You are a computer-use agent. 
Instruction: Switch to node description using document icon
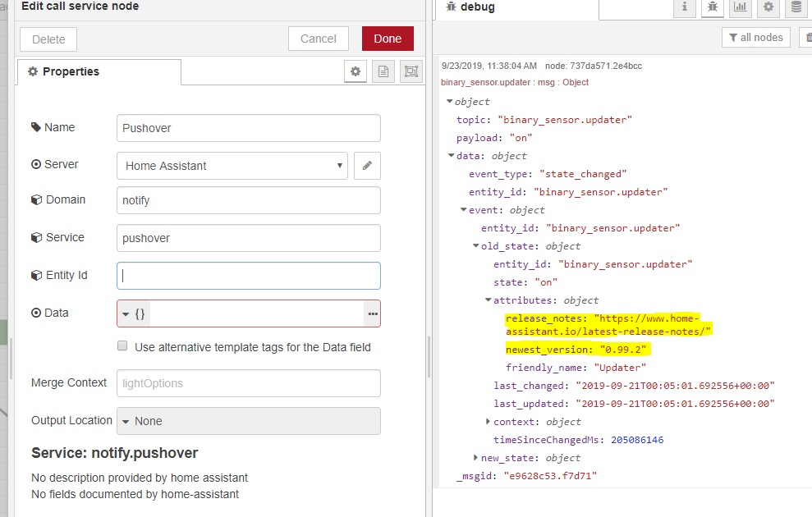[383, 71]
